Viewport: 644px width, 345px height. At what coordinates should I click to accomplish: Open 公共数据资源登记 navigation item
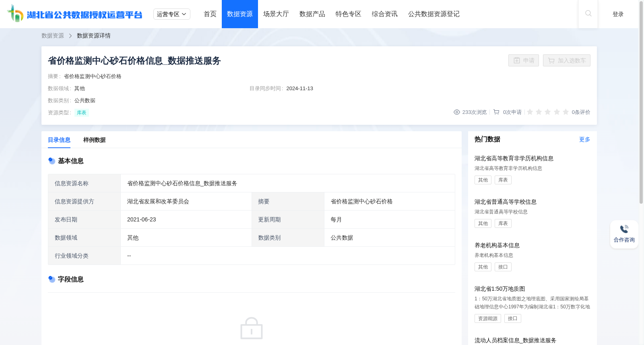pyautogui.click(x=434, y=14)
